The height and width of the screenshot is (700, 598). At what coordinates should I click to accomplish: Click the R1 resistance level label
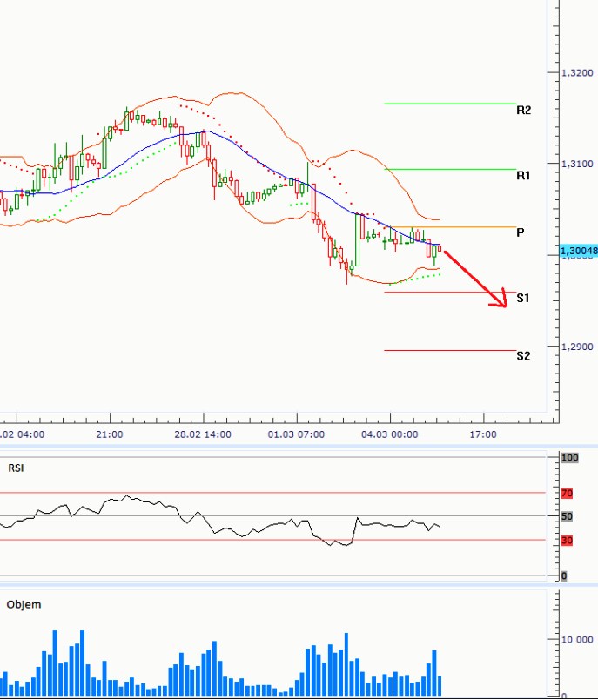523,176
